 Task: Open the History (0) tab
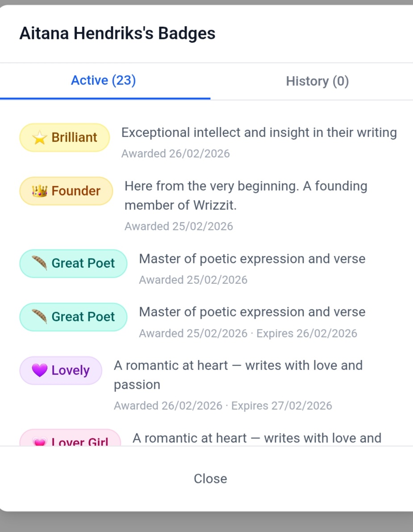(317, 81)
